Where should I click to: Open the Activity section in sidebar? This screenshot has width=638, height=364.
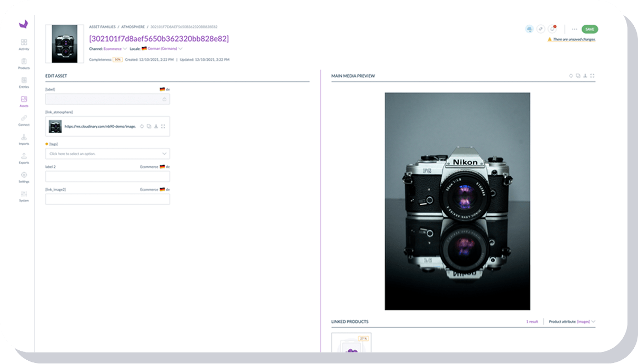click(x=24, y=44)
